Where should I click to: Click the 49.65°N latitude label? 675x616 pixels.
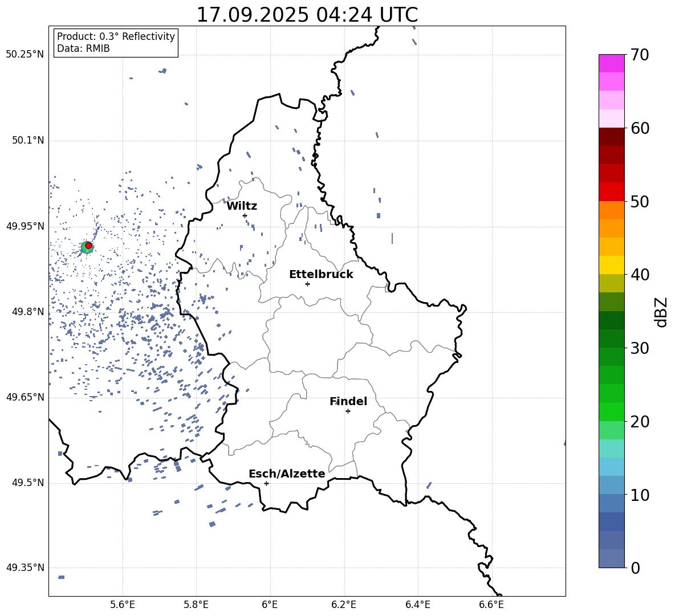coord(25,397)
